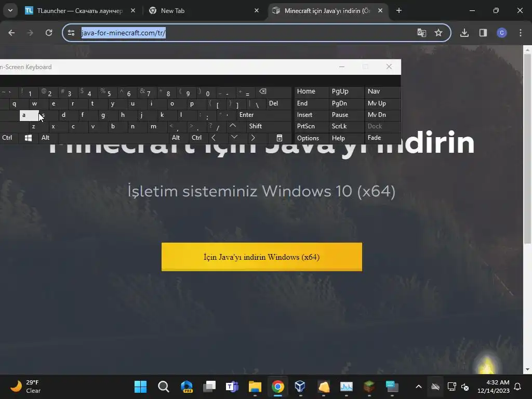Click the İçin Java'yı indirin Windows (x64) button
532x399 pixels.
pyautogui.click(x=262, y=257)
